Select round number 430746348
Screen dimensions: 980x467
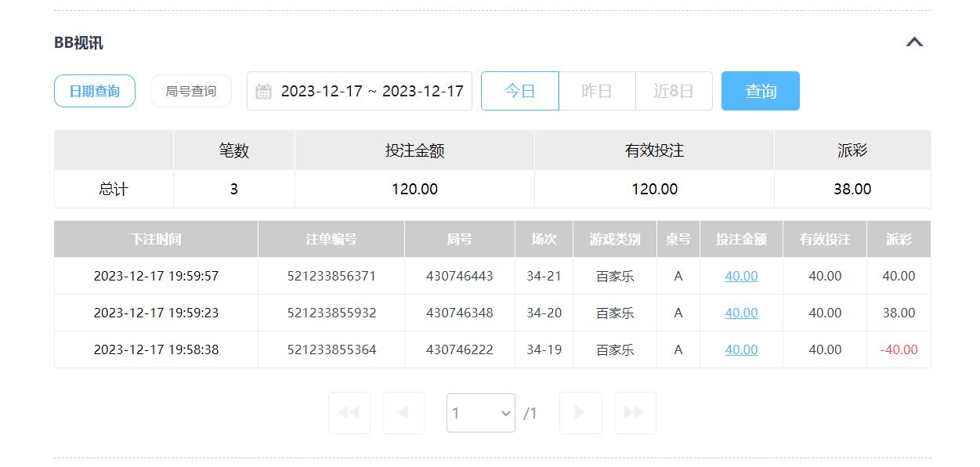pos(460,313)
